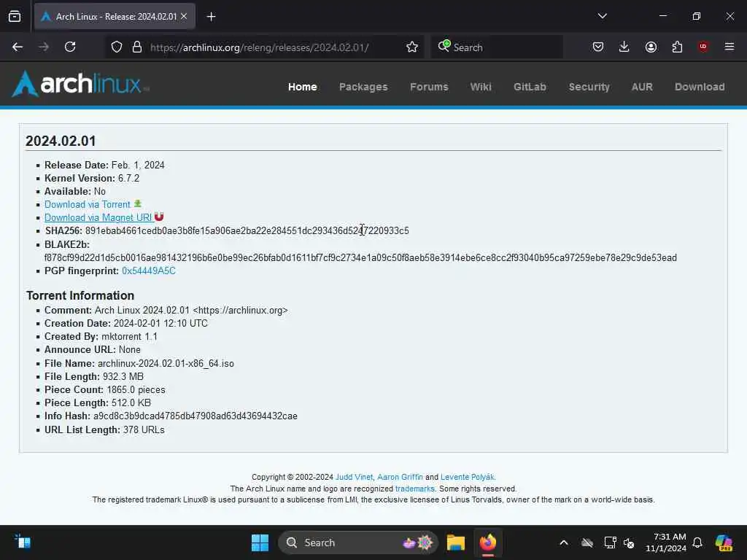The height and width of the screenshot is (560, 747).
Task: Open the Copilot preview taskbar icon
Action: point(724,542)
